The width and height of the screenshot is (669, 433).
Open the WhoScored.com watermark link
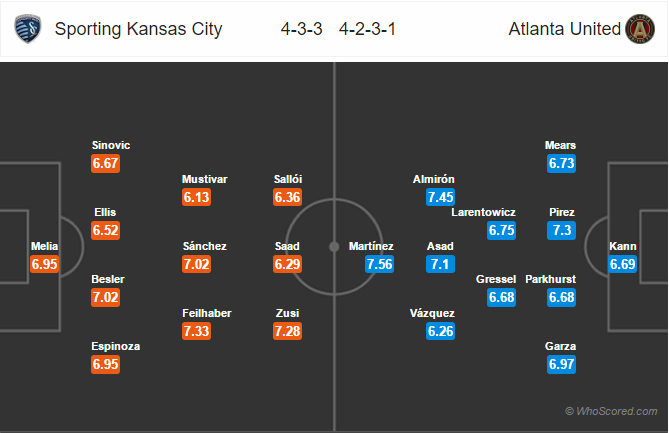click(611, 411)
